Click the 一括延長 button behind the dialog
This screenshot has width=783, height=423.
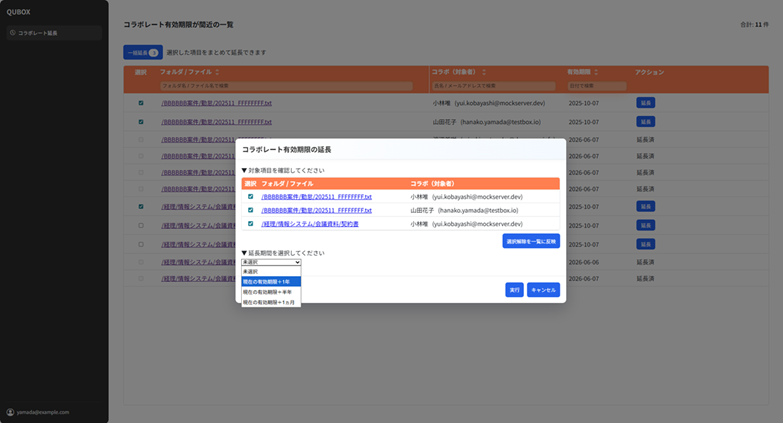pos(143,52)
